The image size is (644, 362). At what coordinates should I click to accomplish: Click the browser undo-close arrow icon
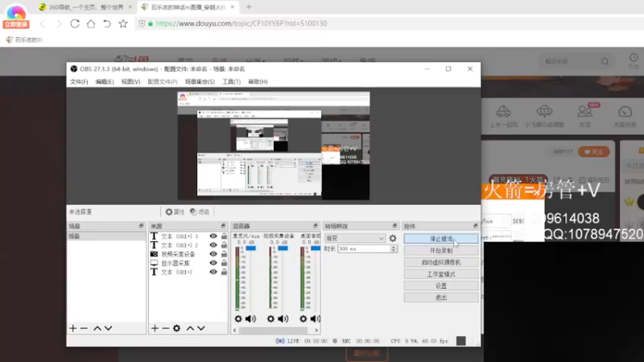107,23
